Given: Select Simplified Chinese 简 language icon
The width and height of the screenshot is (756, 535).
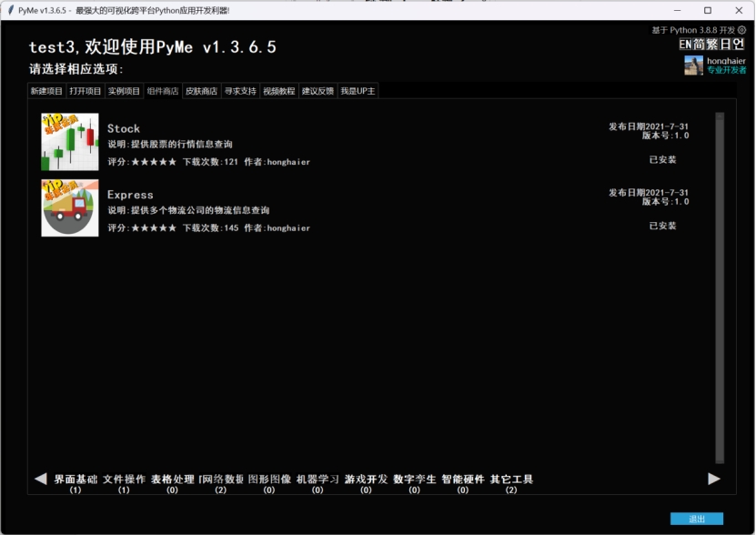Looking at the screenshot, I should pos(700,44).
